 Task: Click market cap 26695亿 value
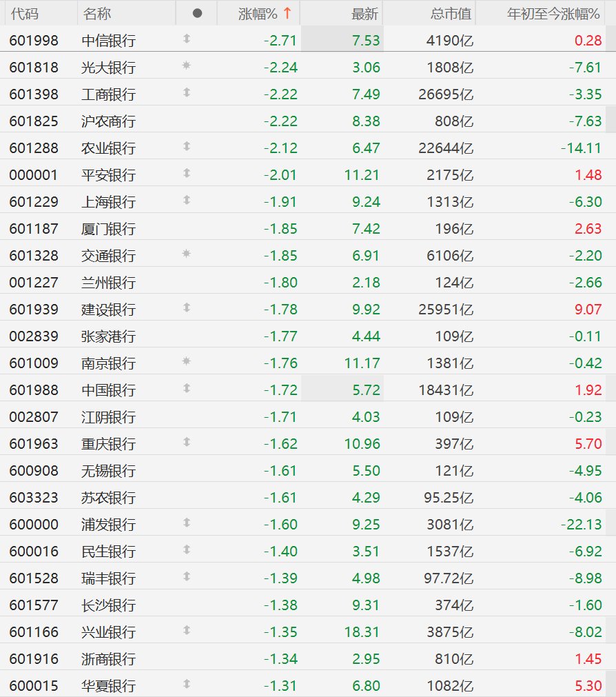(x=446, y=94)
